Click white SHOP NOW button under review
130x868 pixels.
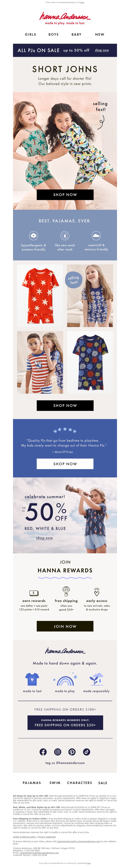65,464
